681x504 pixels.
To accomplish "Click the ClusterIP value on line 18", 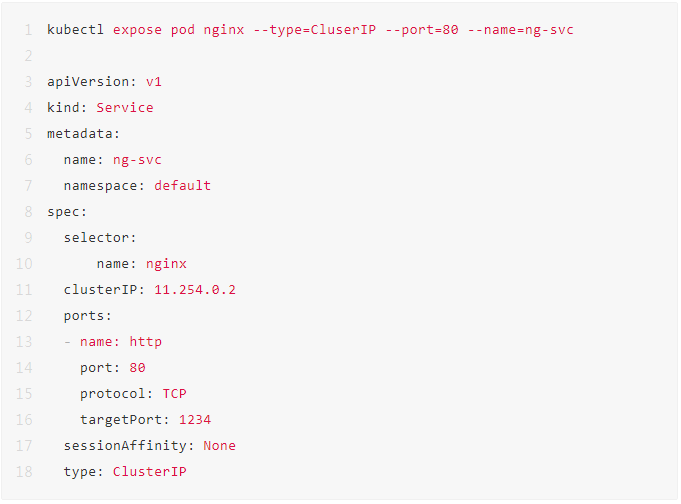I will click(149, 472).
